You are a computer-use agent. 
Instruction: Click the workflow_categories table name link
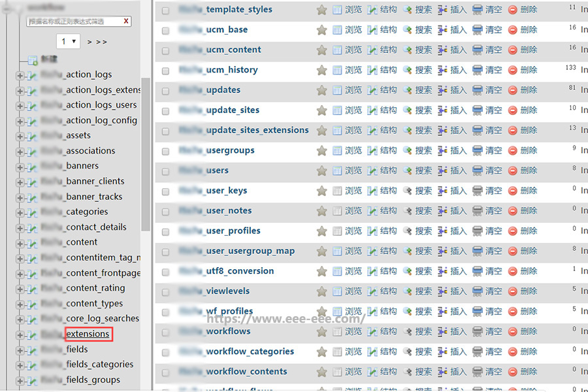(250, 351)
